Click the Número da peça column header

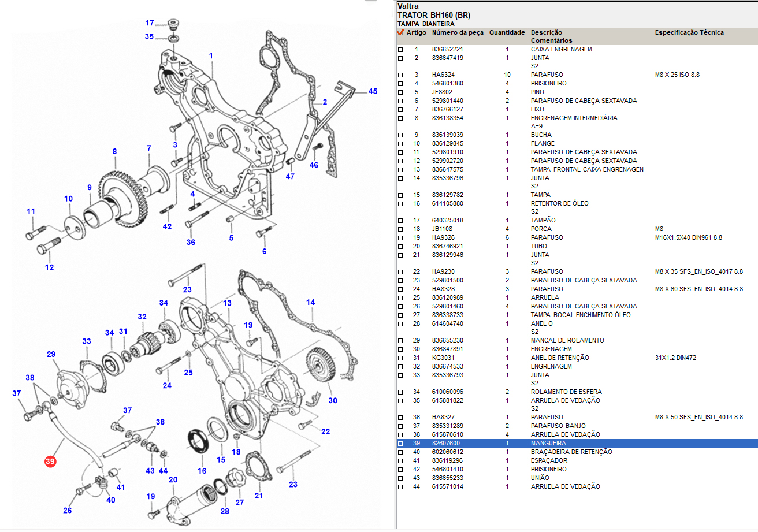(458, 33)
